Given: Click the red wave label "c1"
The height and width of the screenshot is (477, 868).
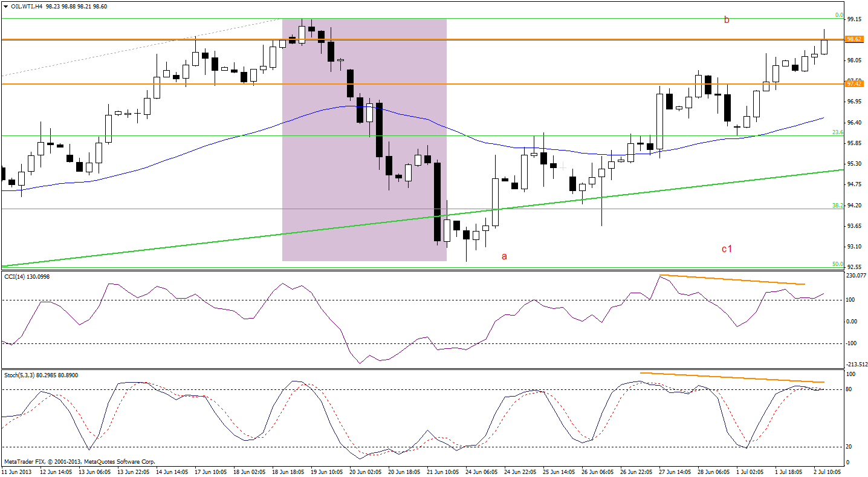Looking at the screenshot, I should pos(727,248).
